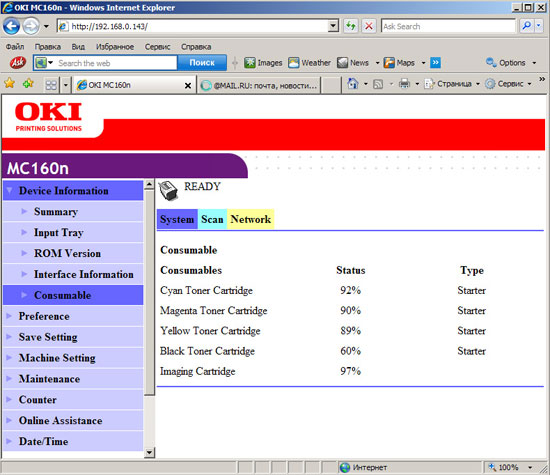The image size is (550, 475).
Task: Open Images in the Ask toolbar
Action: [263, 63]
